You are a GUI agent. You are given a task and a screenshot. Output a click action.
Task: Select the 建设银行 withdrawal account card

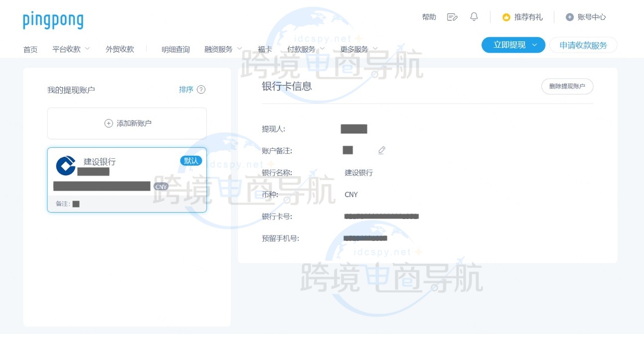[127, 179]
